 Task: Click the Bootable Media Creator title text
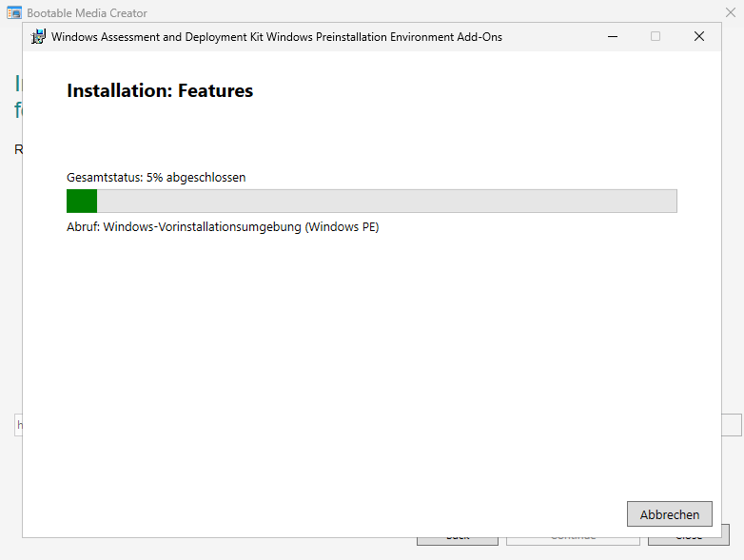tap(87, 13)
